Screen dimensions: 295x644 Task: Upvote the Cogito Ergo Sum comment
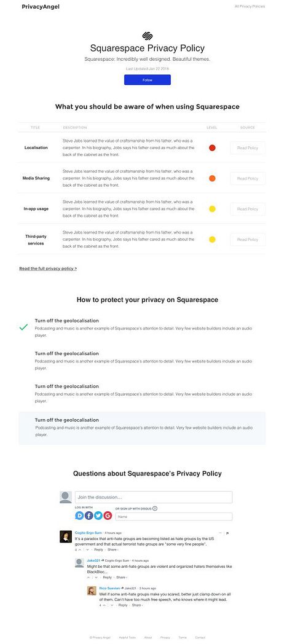[x=80, y=549]
